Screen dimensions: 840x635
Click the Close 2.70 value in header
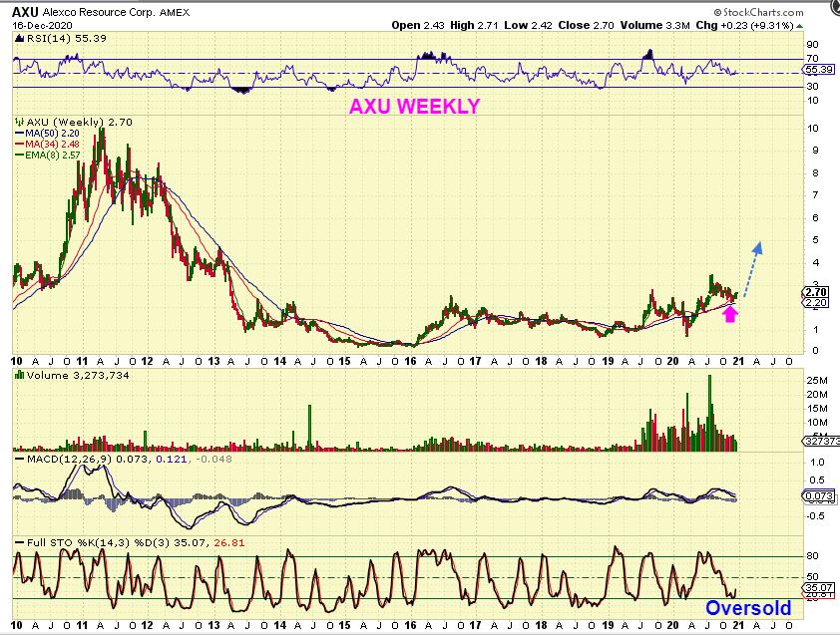click(x=586, y=25)
